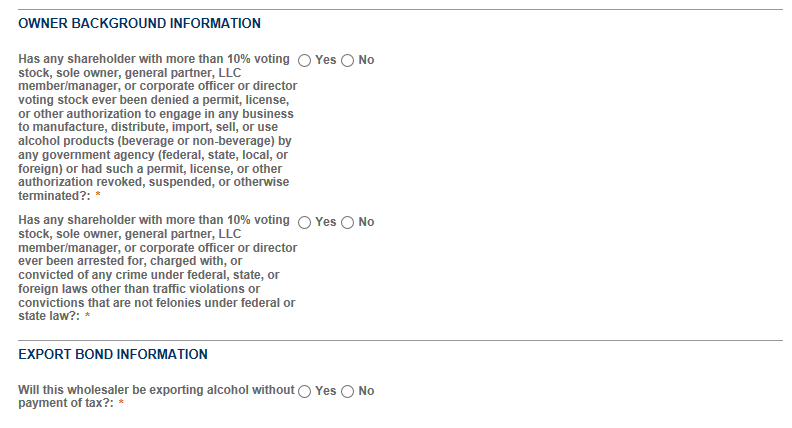
Task: Click the word "No" beside the criminal conviction question
Action: (x=366, y=222)
